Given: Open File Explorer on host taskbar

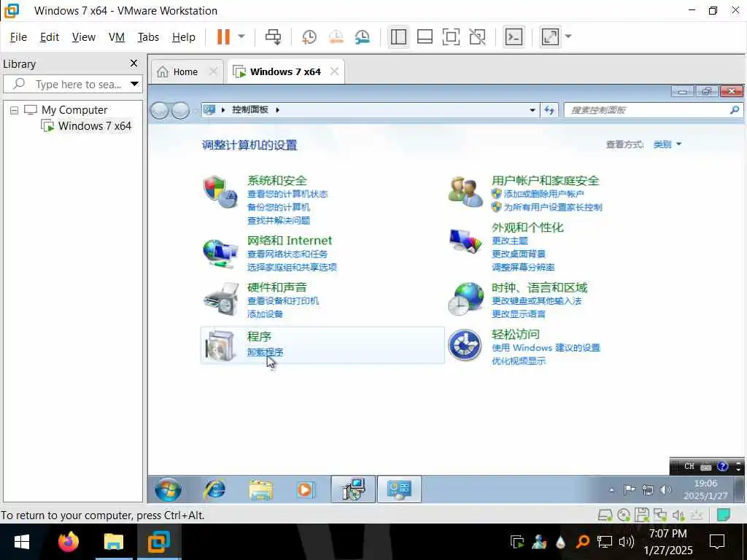Looking at the screenshot, I should click(x=113, y=542).
